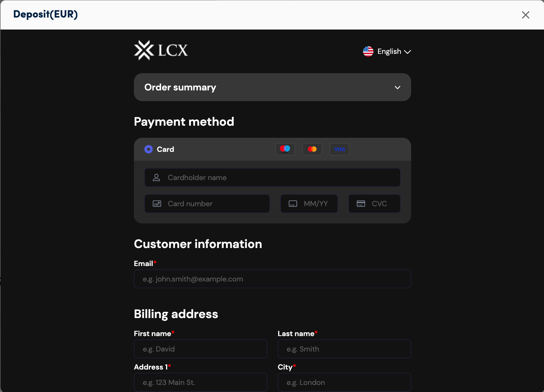Viewport: 544px width, 392px height.
Task: Focus the Cardholder name field
Action: pyautogui.click(x=272, y=178)
